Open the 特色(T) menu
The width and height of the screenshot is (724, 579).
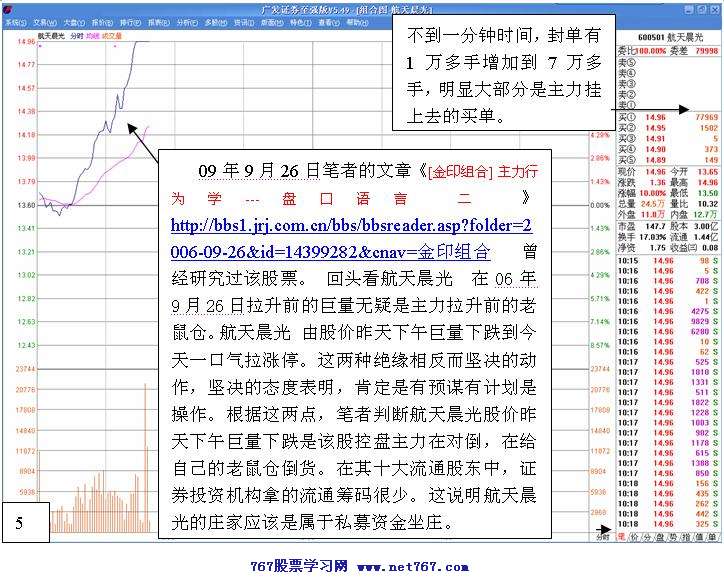click(x=301, y=22)
